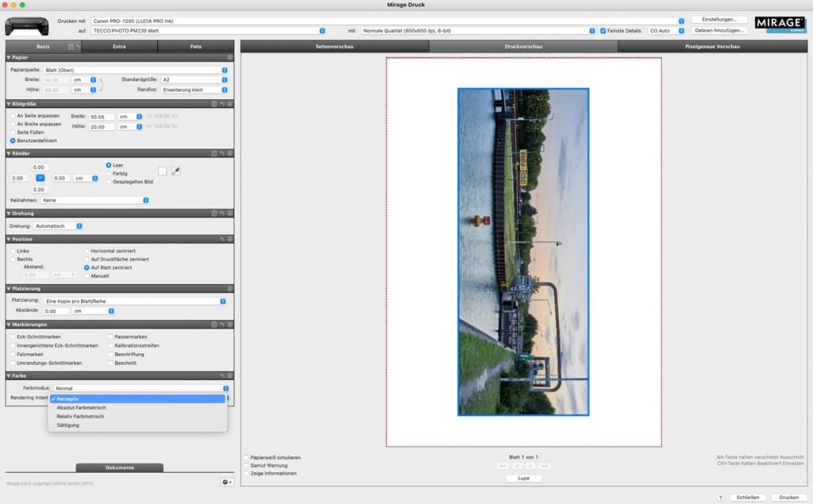Select Horizontal zentriert position
813x504 pixels.
pyautogui.click(x=87, y=251)
